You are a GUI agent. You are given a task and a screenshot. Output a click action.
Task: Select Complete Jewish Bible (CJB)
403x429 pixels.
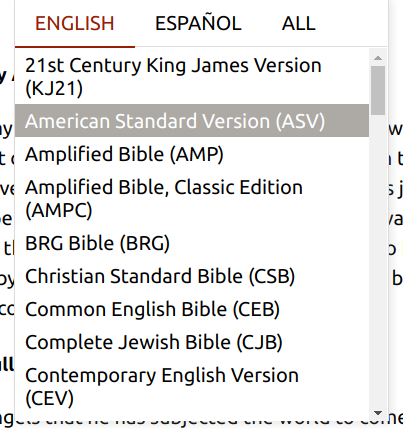pyautogui.click(x=192, y=342)
